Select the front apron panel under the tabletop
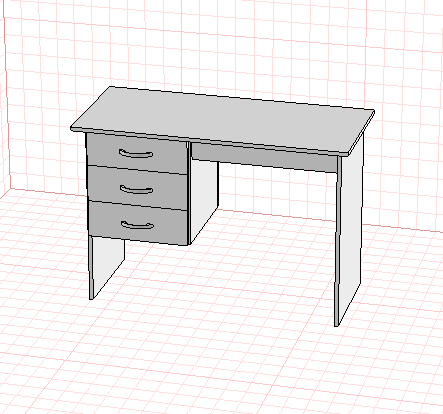This screenshot has width=443, height=414. click(264, 158)
